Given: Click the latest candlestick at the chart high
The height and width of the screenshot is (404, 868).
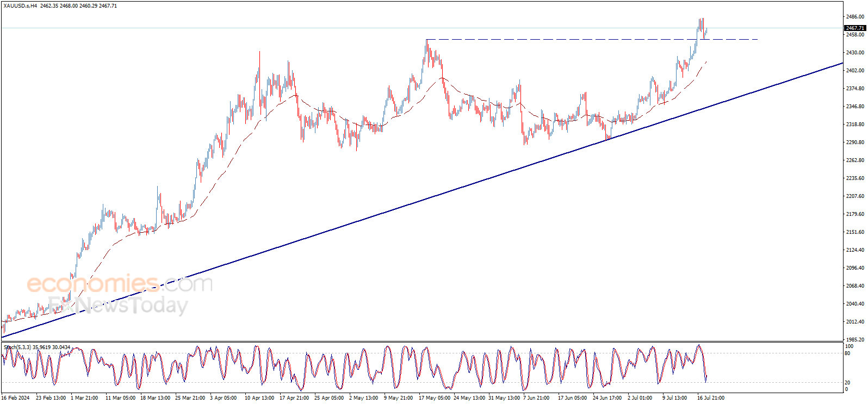Looking at the screenshot, I should (702, 26).
